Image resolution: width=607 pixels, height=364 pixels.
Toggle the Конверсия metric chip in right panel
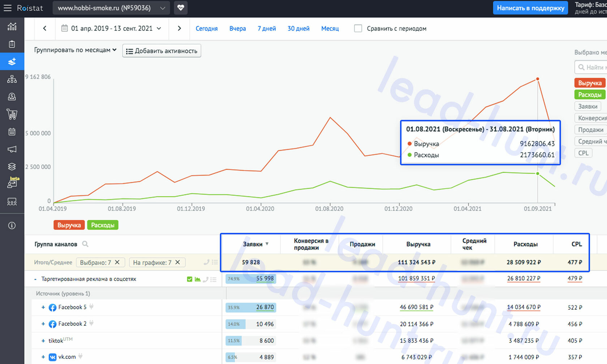point(591,118)
